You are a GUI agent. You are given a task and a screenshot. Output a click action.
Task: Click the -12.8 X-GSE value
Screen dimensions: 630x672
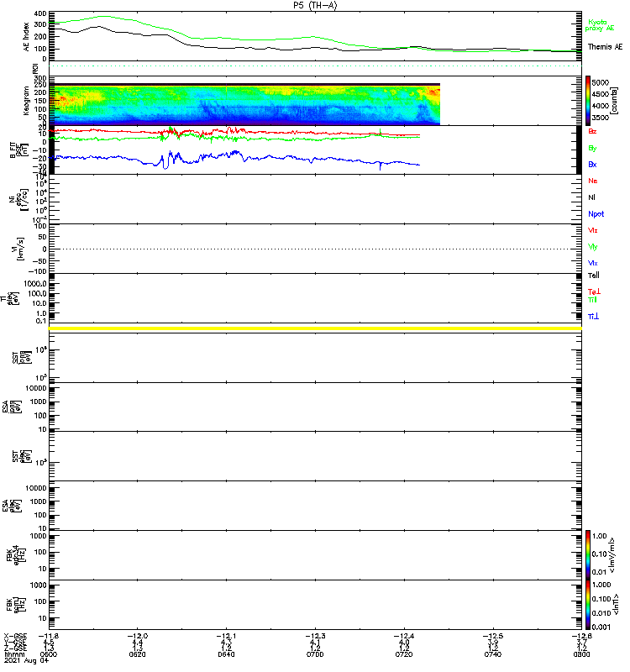(x=580, y=636)
